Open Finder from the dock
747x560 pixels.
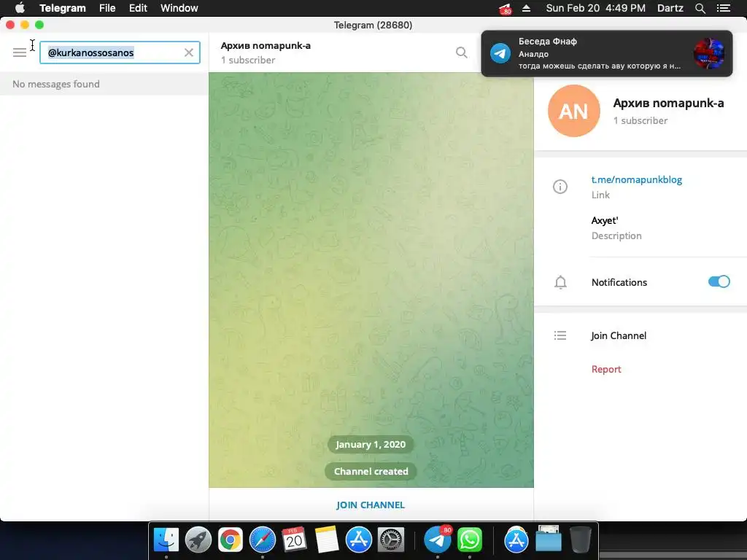click(166, 540)
